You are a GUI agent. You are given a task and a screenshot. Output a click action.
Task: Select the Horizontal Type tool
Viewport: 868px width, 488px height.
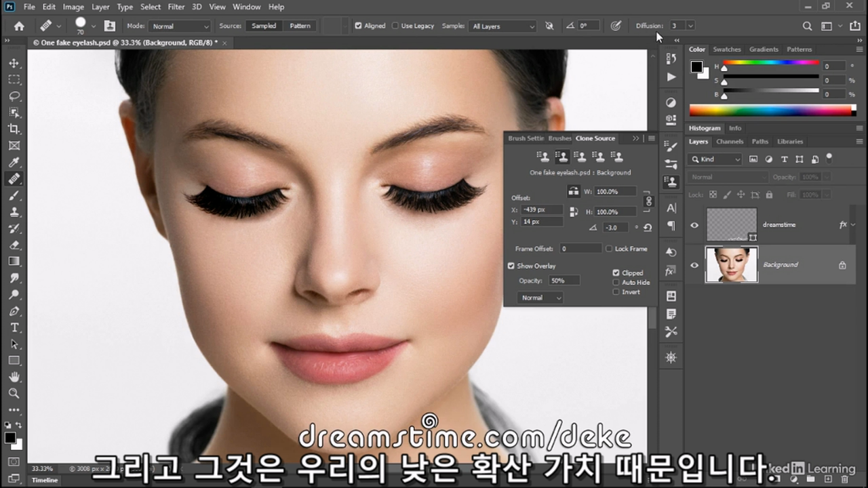pyautogui.click(x=14, y=327)
